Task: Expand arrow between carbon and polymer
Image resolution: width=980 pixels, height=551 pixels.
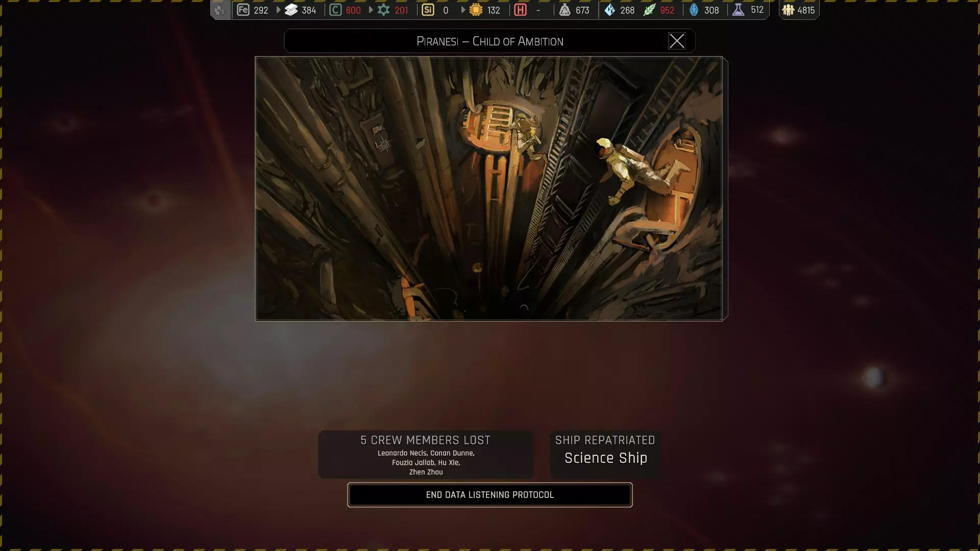Action: click(x=371, y=10)
